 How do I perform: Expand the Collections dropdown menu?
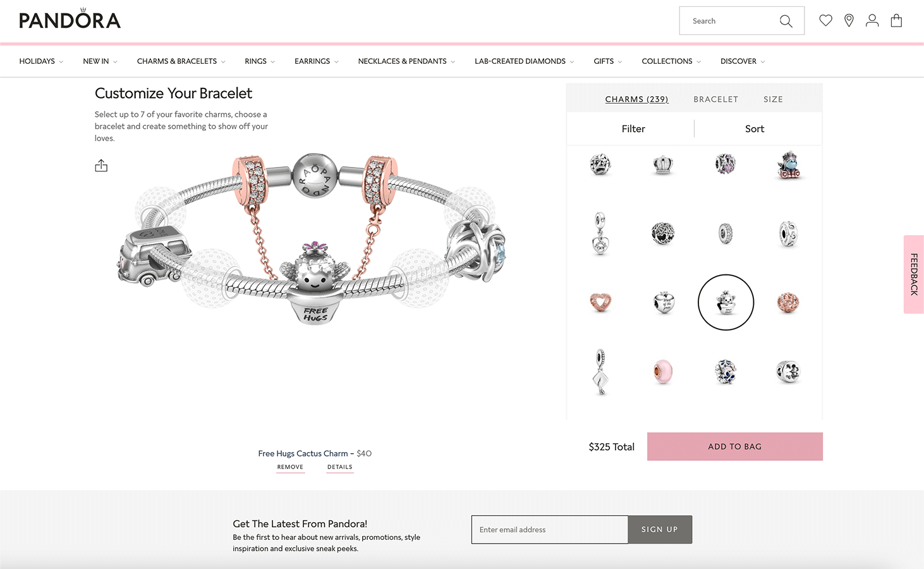pyautogui.click(x=671, y=61)
